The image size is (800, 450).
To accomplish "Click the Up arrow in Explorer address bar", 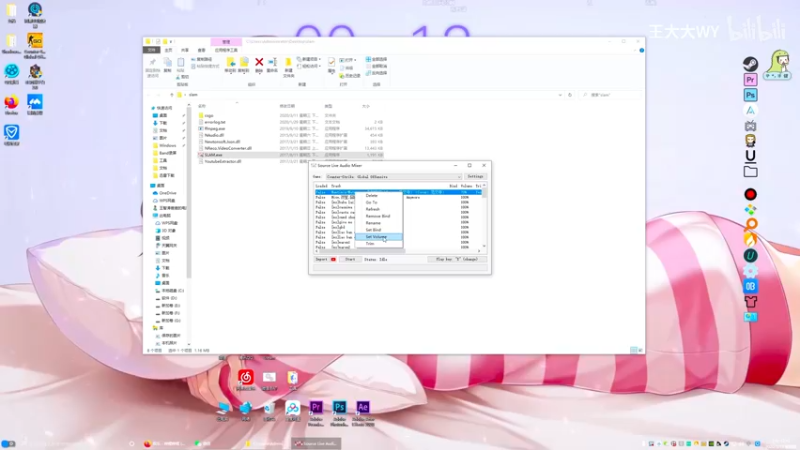I will click(x=171, y=95).
